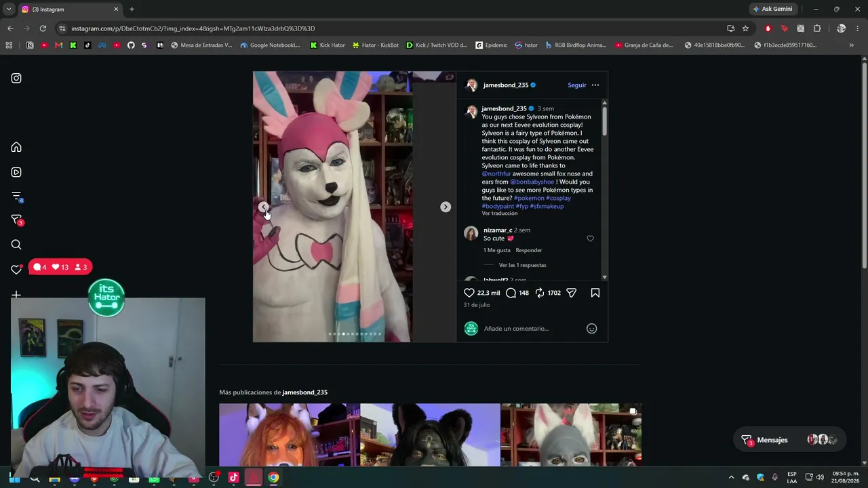Expand Ver las 1 respuestas
The width and height of the screenshot is (868, 488).
522,266
